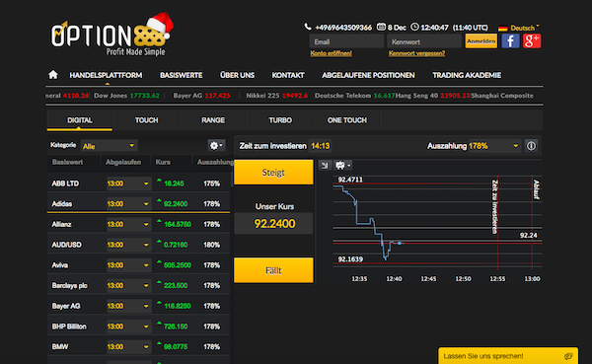Switch to the Turbo tab
The width and height of the screenshot is (592, 364).
280,120
